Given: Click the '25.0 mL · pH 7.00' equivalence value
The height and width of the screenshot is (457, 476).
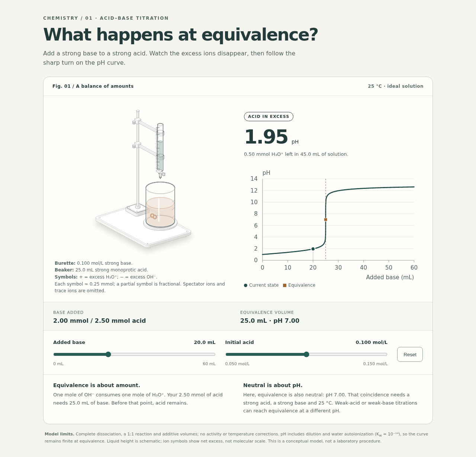Looking at the screenshot, I should tap(270, 321).
